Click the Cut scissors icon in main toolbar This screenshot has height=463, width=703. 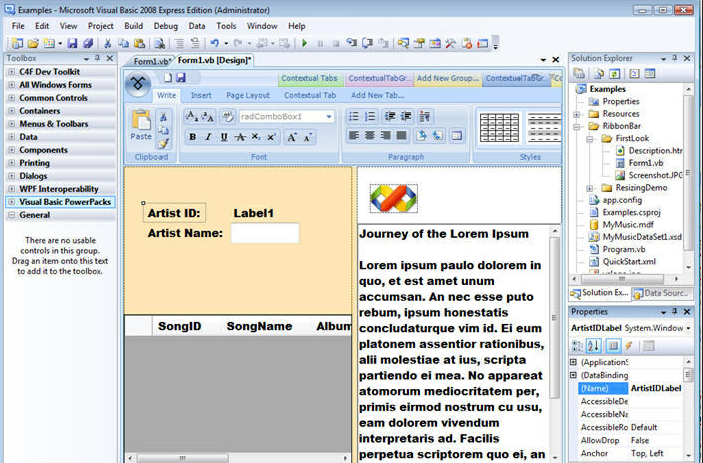coord(108,43)
